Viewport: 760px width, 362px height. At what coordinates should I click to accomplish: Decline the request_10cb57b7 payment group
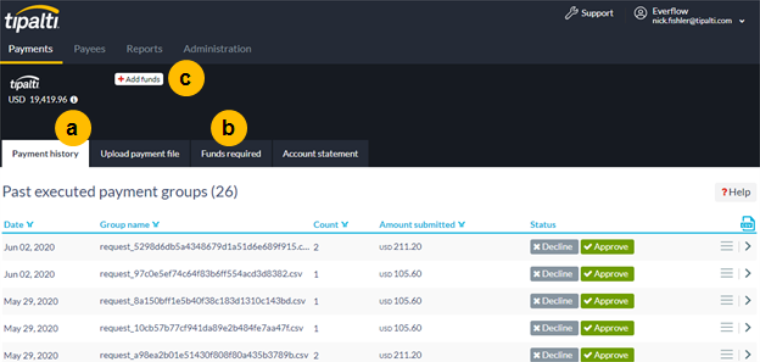(x=554, y=328)
